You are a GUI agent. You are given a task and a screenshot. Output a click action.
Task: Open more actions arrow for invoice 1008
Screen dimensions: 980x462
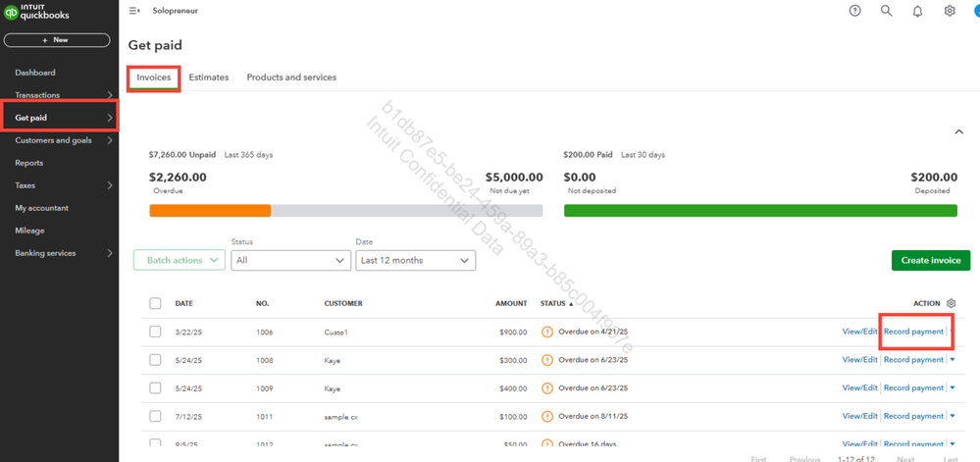coord(953,359)
